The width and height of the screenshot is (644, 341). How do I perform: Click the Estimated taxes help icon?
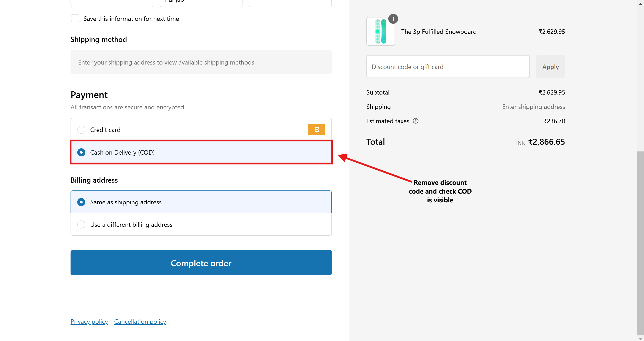(415, 121)
